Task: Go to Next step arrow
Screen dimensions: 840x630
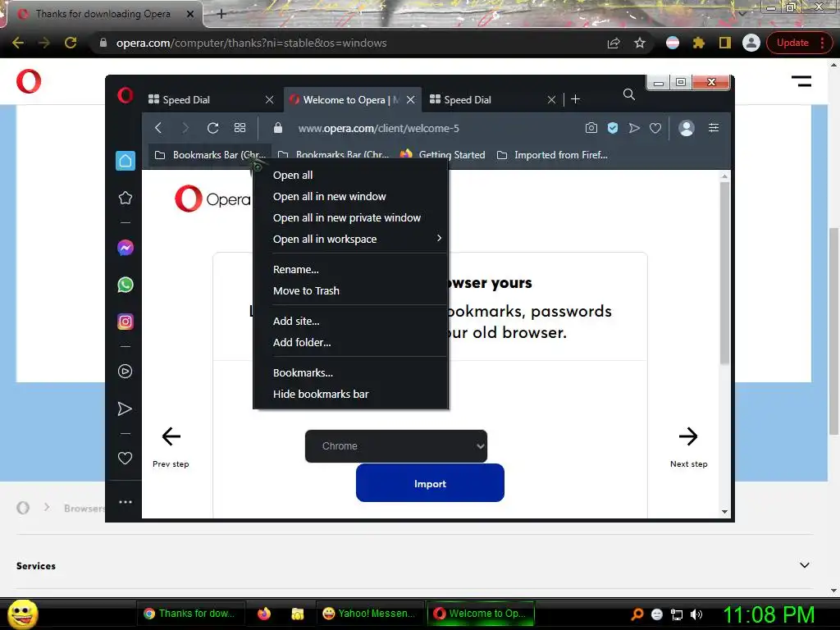Action: click(688, 436)
